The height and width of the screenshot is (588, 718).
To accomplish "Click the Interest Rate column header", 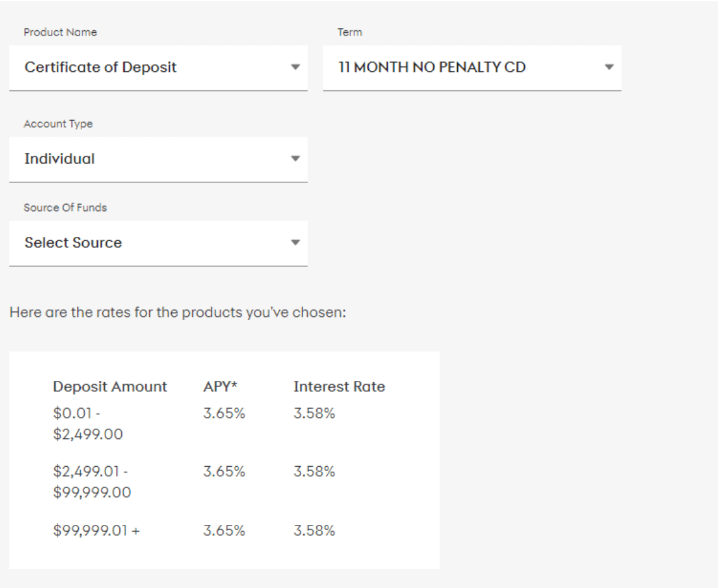I will [339, 387].
